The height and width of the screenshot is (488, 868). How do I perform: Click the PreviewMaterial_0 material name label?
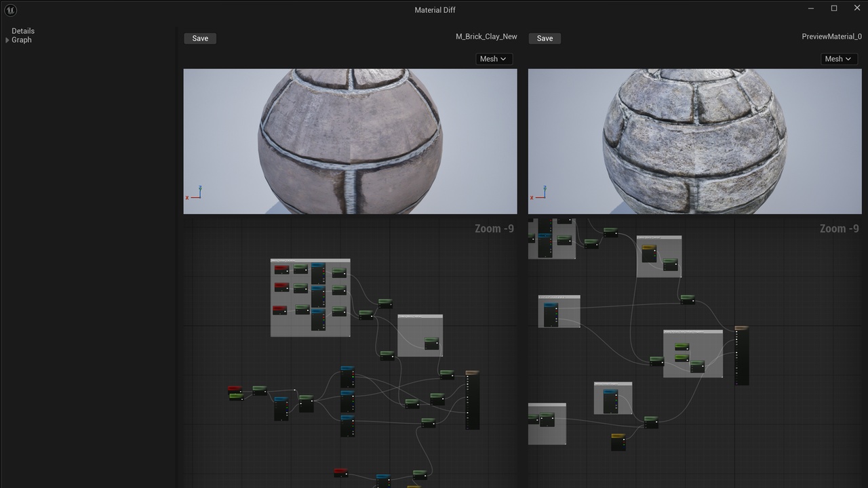tap(831, 37)
